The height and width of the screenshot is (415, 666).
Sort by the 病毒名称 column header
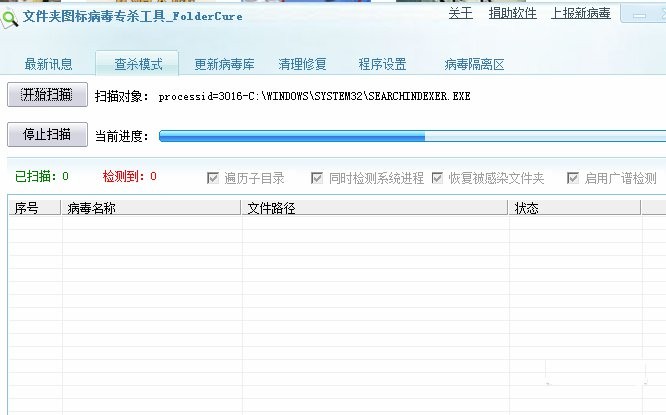tap(151, 208)
